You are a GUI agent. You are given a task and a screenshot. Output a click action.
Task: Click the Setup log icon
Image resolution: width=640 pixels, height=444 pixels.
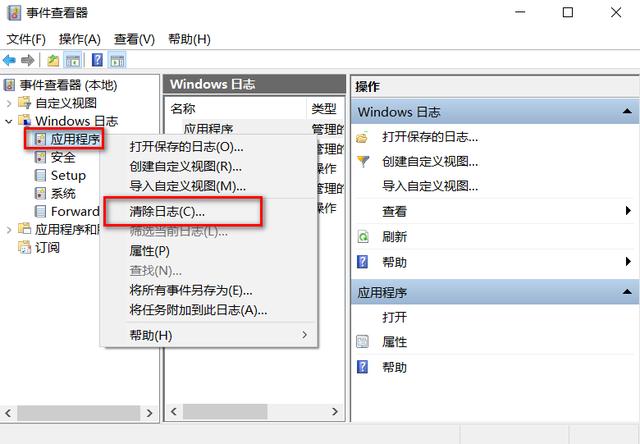click(x=40, y=175)
